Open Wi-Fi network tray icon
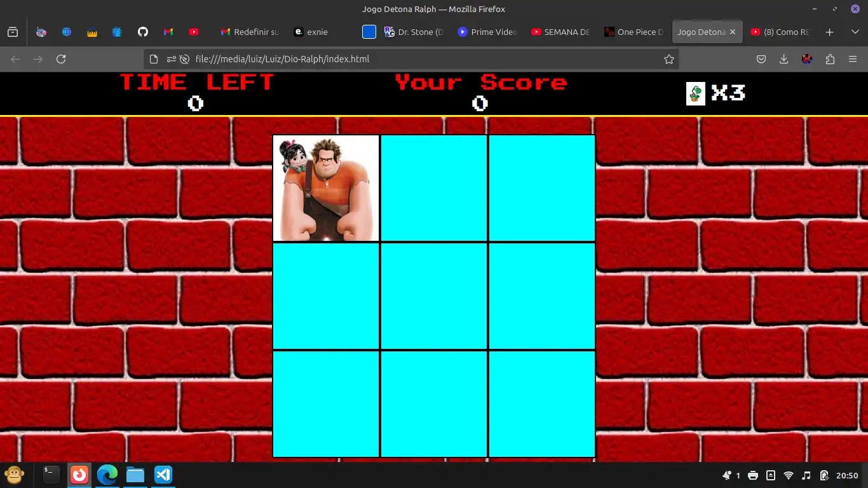 click(x=789, y=475)
